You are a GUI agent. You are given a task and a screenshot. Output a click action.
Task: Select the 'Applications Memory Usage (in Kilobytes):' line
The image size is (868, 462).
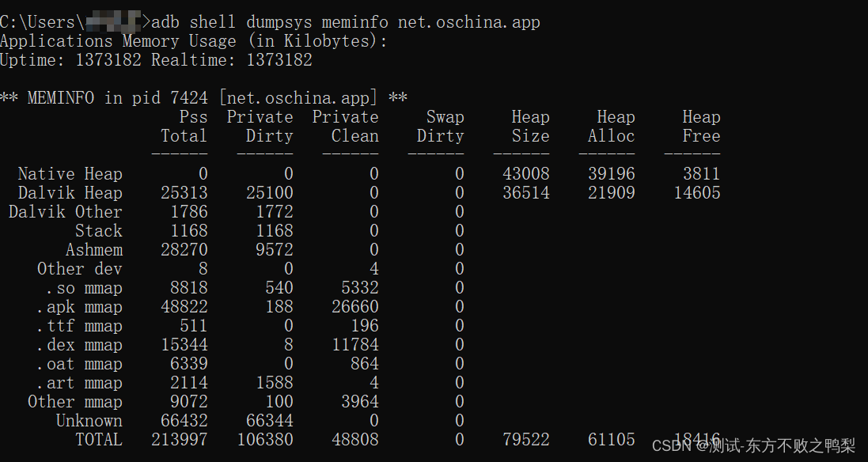click(x=194, y=41)
